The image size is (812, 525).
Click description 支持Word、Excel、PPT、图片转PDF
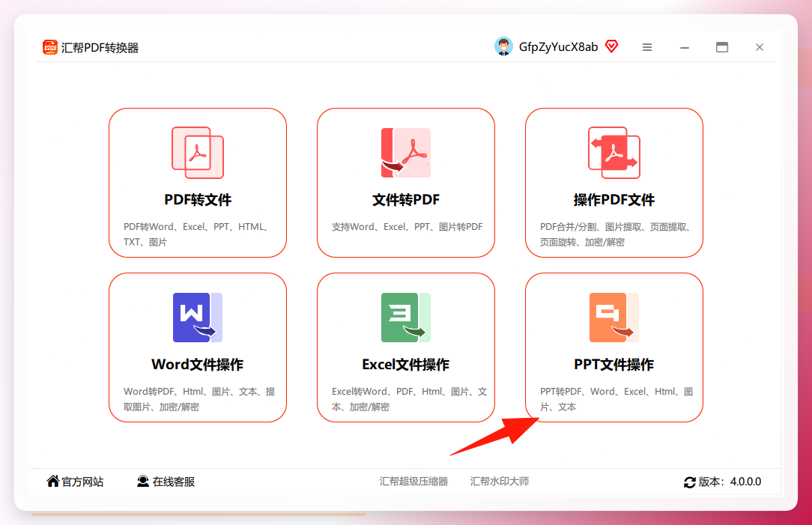407,227
